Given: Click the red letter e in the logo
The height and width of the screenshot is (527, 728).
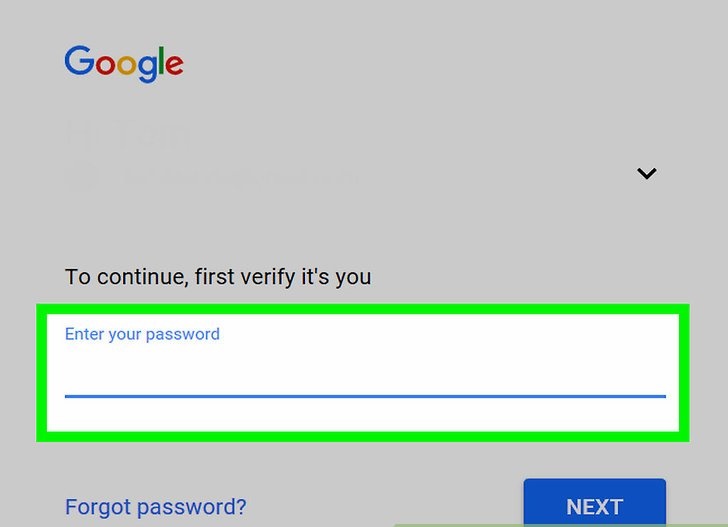Looking at the screenshot, I should (173, 66).
